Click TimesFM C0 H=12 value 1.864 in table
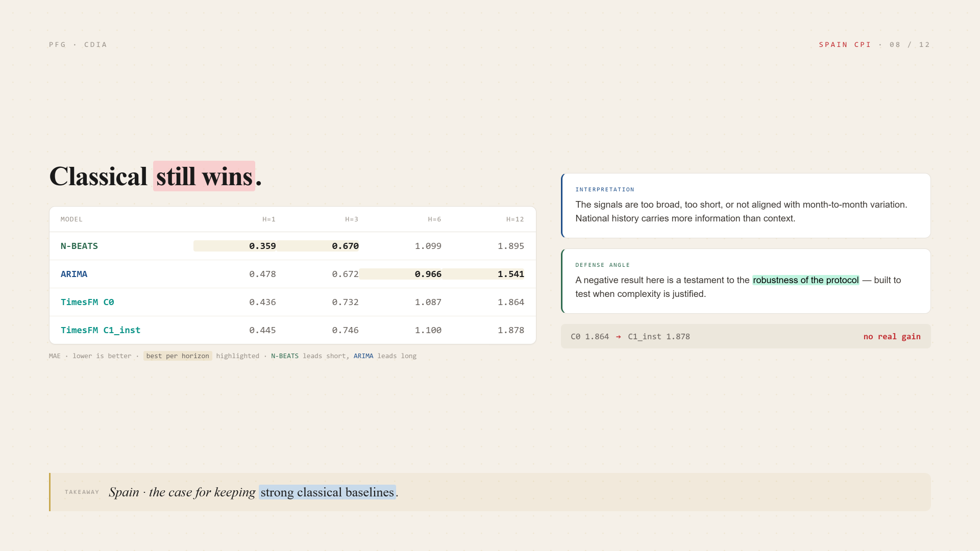Image resolution: width=980 pixels, height=551 pixels. click(511, 302)
